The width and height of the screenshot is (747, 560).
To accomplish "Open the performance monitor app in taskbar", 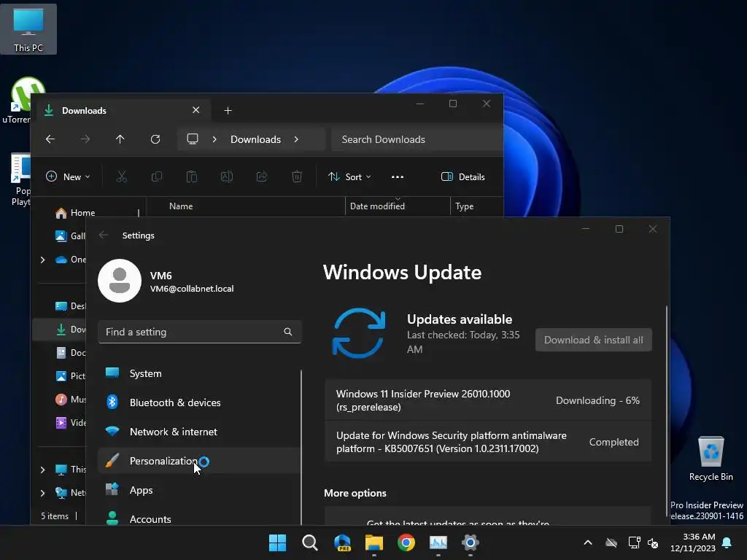I will [438, 542].
